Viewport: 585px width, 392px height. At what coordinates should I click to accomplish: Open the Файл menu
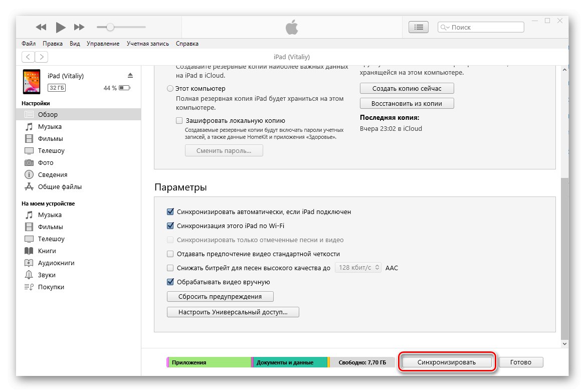point(29,44)
